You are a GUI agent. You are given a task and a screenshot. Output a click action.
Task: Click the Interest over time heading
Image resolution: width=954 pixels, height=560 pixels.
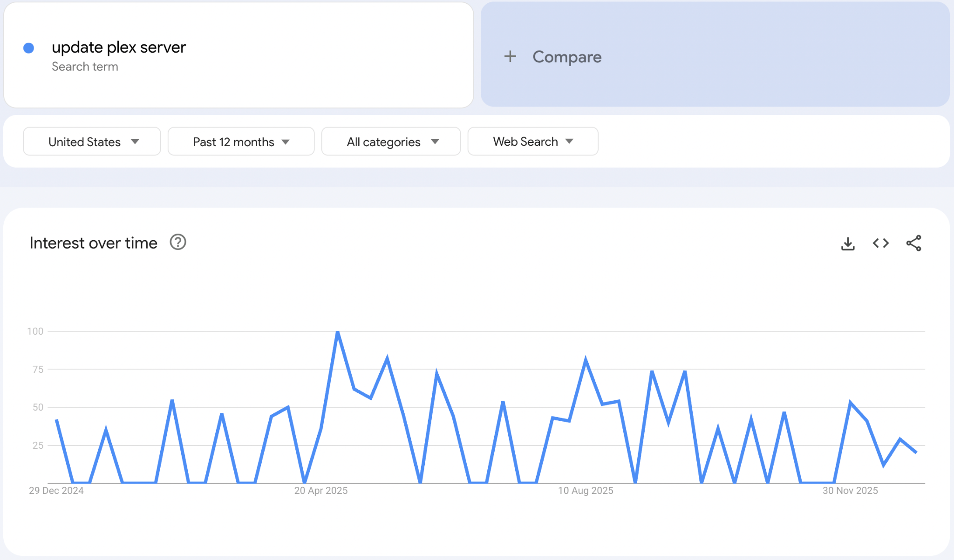pyautogui.click(x=94, y=243)
